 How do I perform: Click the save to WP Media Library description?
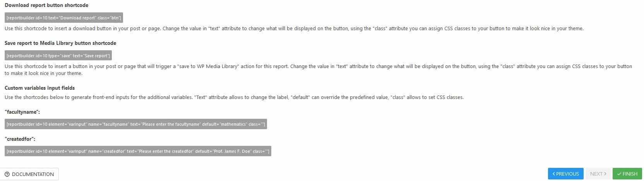click(318, 70)
